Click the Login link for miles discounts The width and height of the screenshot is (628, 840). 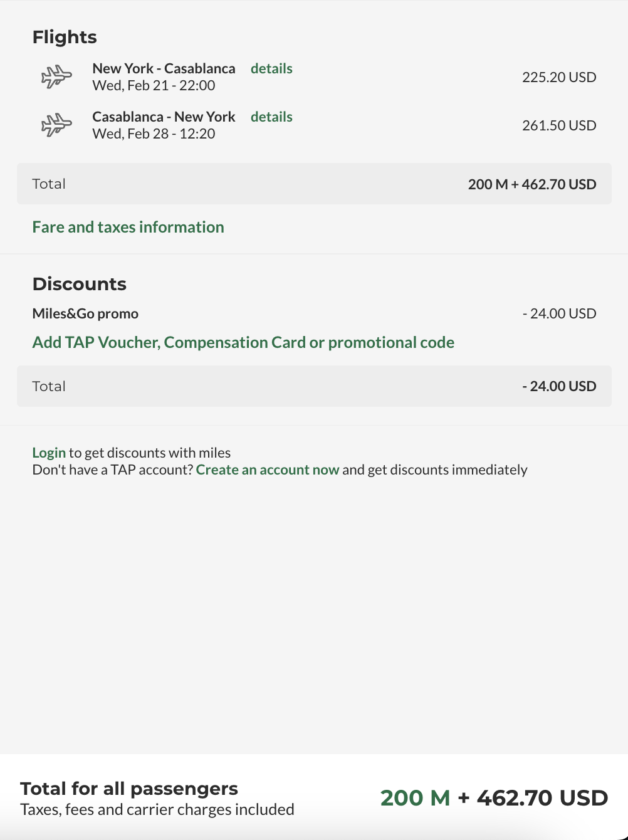point(49,453)
